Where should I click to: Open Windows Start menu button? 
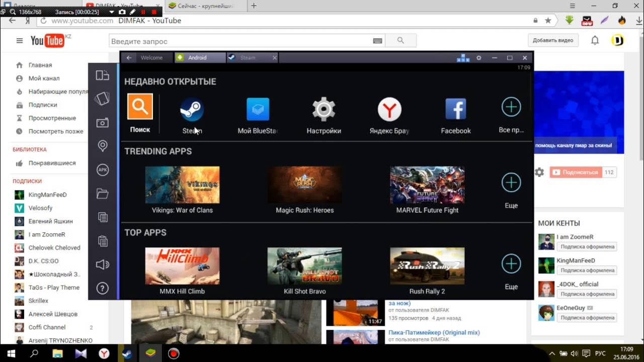click(11, 353)
